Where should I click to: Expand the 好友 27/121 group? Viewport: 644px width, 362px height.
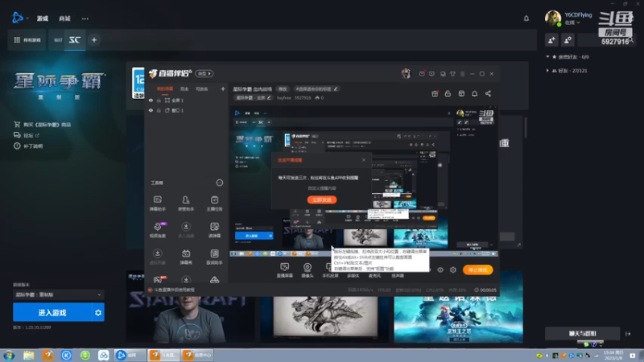[547, 71]
